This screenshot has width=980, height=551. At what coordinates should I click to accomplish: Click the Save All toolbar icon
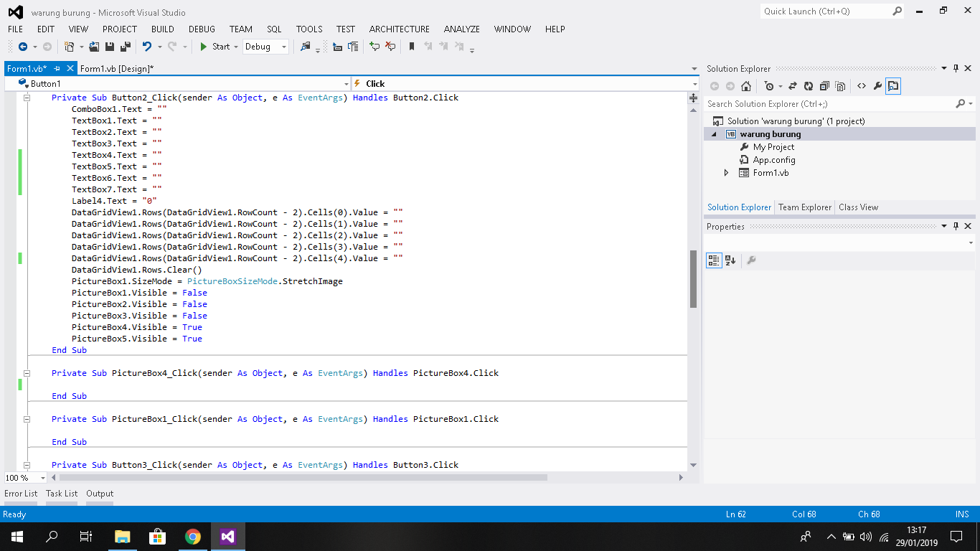tap(126, 46)
